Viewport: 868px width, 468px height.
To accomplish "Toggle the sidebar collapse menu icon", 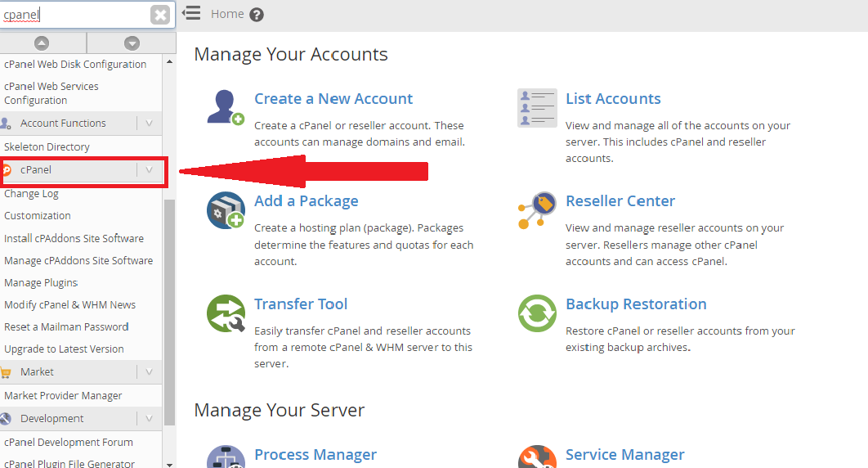I will pos(191,13).
